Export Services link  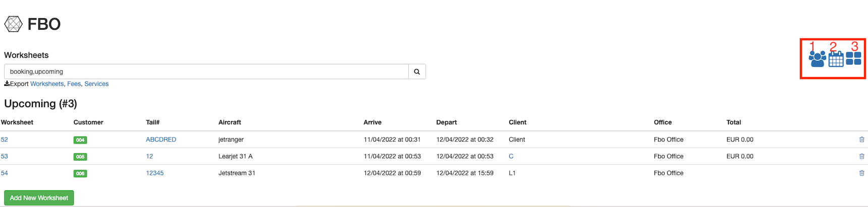click(x=96, y=84)
